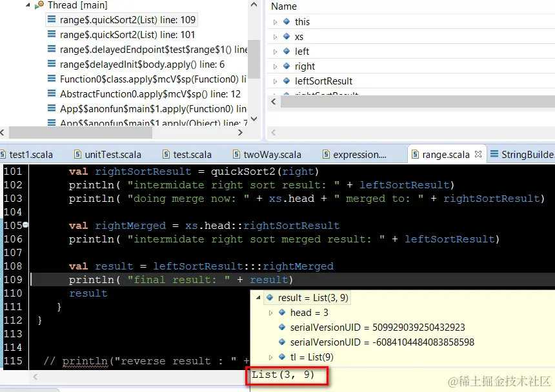Click the Thread [main] icon

click(39, 5)
